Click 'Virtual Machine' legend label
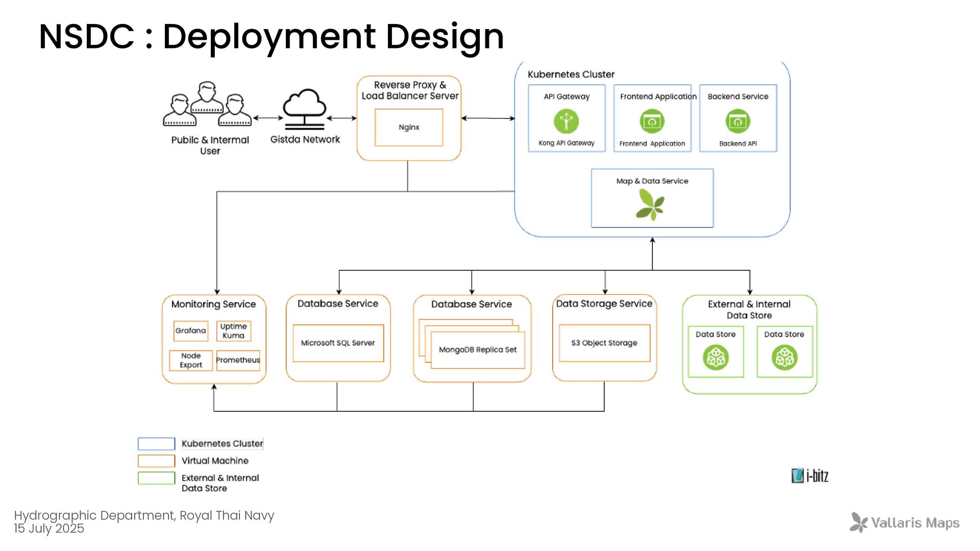This screenshot has width=980, height=551. click(x=215, y=461)
